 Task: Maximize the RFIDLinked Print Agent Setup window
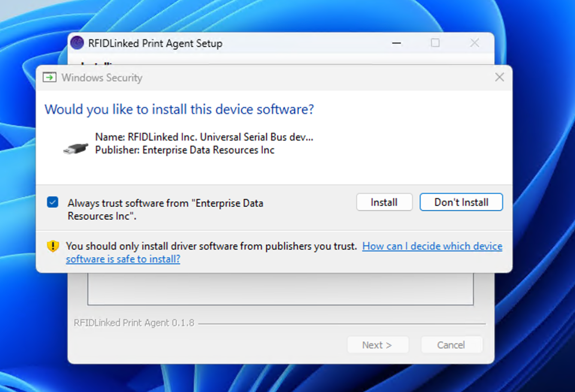tap(435, 43)
